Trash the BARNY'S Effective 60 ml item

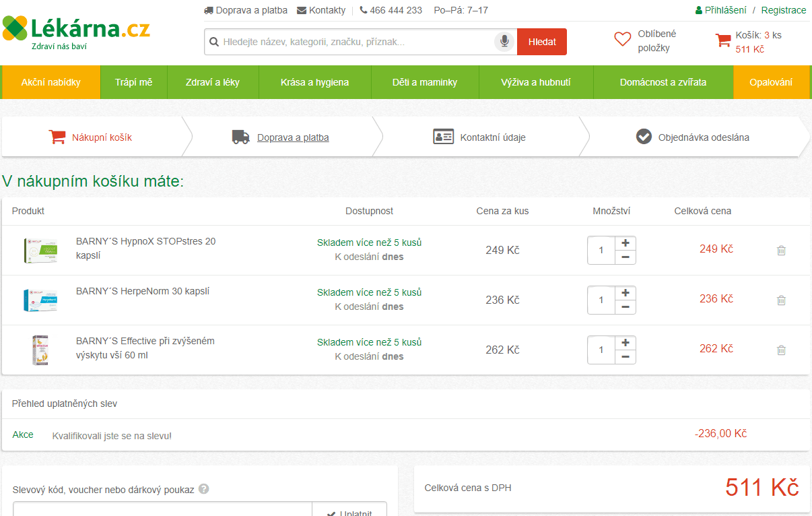(x=781, y=350)
